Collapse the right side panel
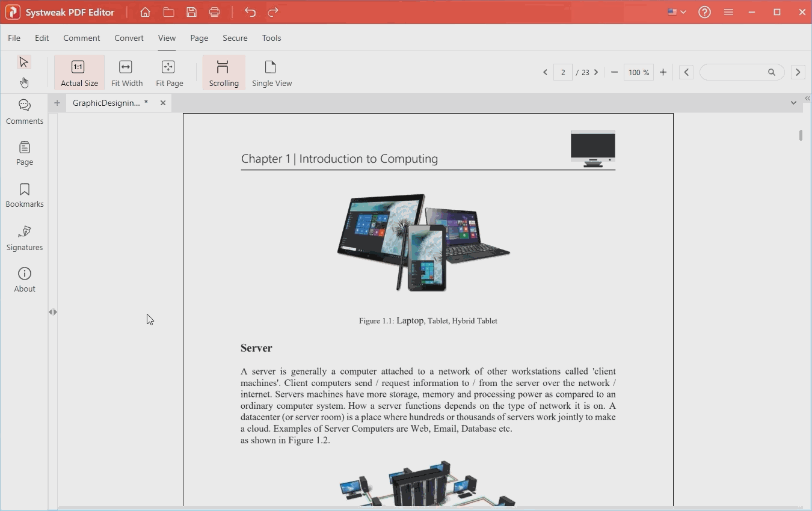This screenshot has width=812, height=511. [x=807, y=98]
